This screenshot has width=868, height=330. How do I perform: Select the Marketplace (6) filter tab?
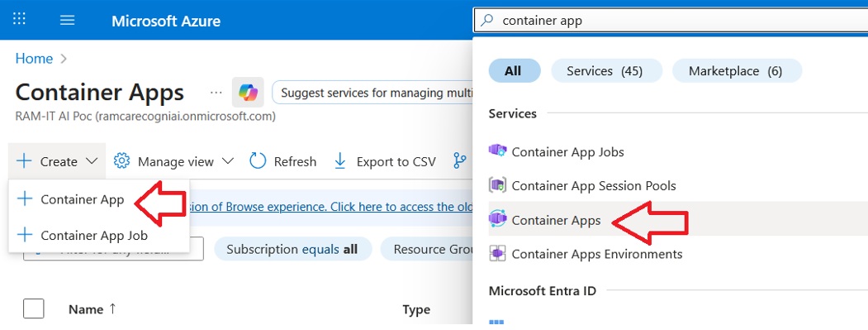click(x=737, y=71)
